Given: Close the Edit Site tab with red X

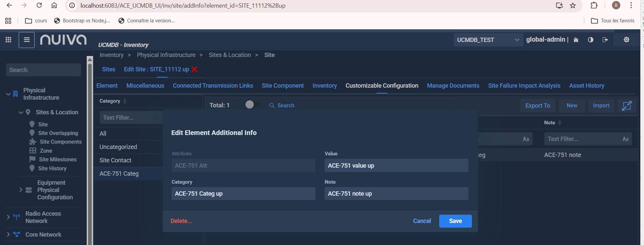Looking at the screenshot, I should coord(195,69).
